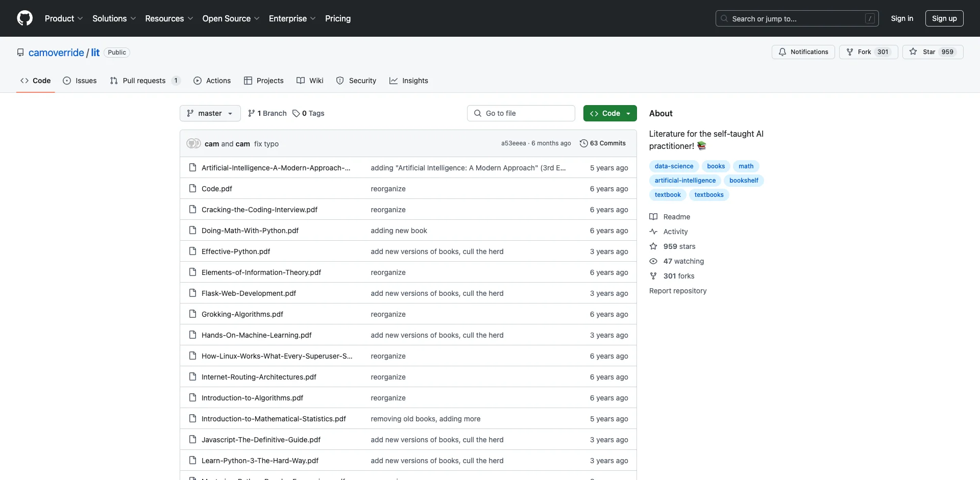Click the eye icon next to 47 watching
This screenshot has height=480, width=980.
[653, 261]
